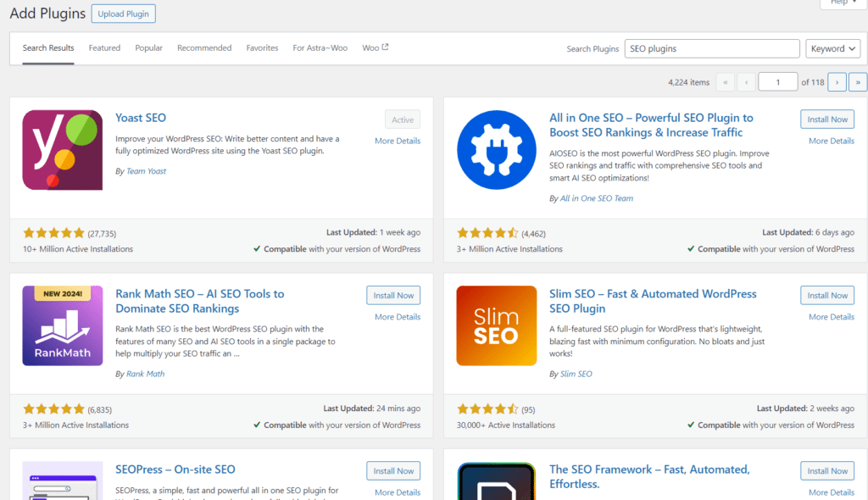Click the Slim SEO plugin icon
This screenshot has height=500, width=868.
[497, 325]
